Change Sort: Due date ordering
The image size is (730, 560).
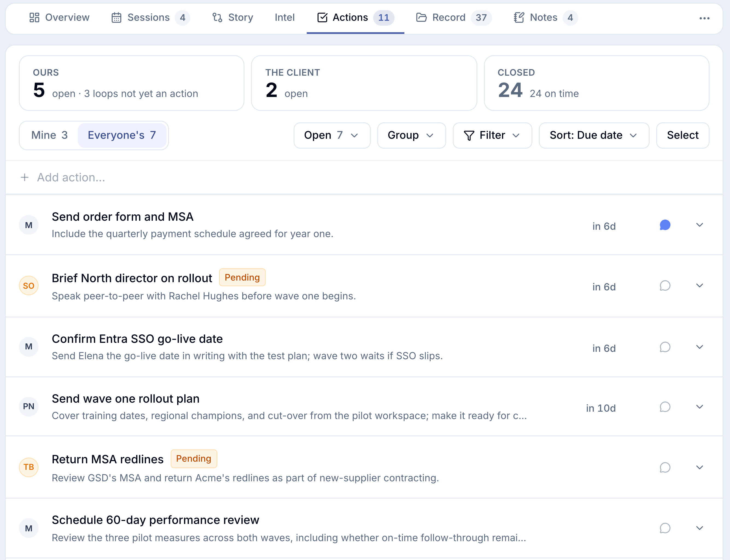[594, 135]
